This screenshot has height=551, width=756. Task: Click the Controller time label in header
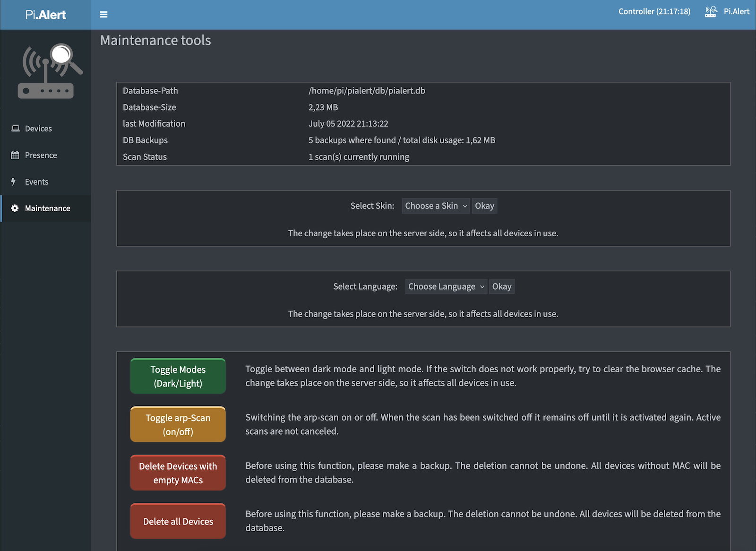pyautogui.click(x=654, y=11)
